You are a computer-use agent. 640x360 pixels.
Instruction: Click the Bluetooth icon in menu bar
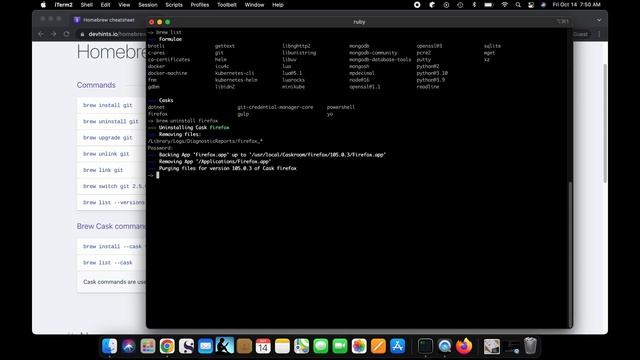[474, 5]
